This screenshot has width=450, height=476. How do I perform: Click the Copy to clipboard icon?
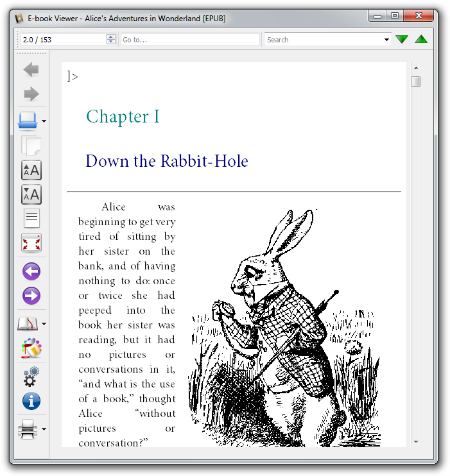[x=31, y=146]
